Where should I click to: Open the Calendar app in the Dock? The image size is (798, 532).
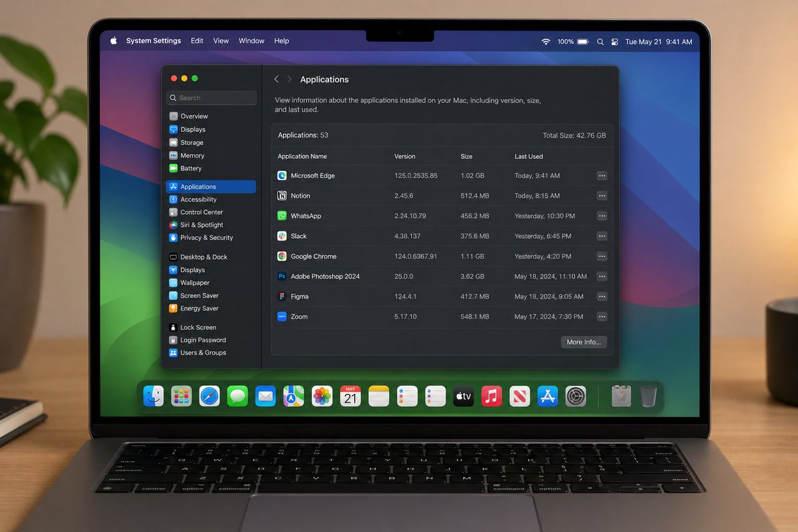[x=350, y=396]
